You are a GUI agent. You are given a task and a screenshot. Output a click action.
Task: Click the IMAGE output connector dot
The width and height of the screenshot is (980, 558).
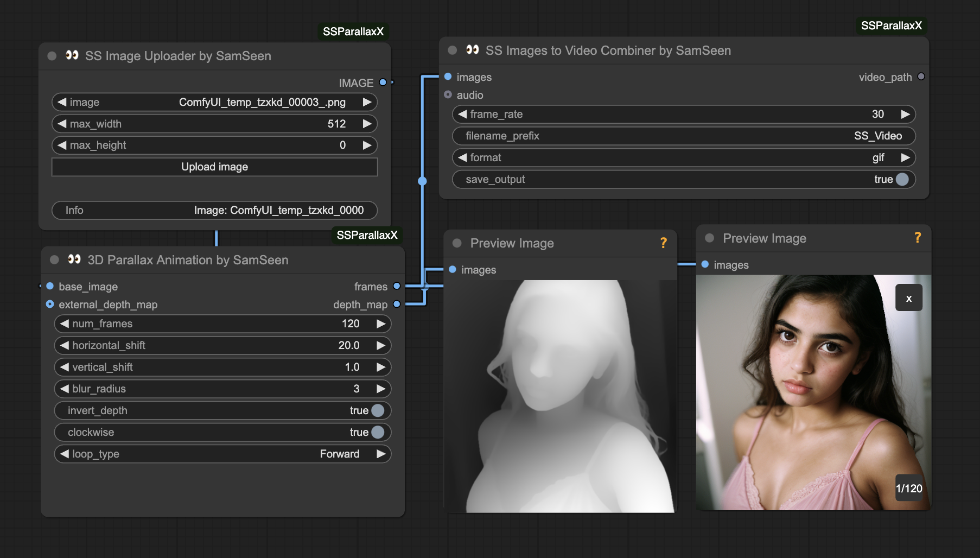383,83
